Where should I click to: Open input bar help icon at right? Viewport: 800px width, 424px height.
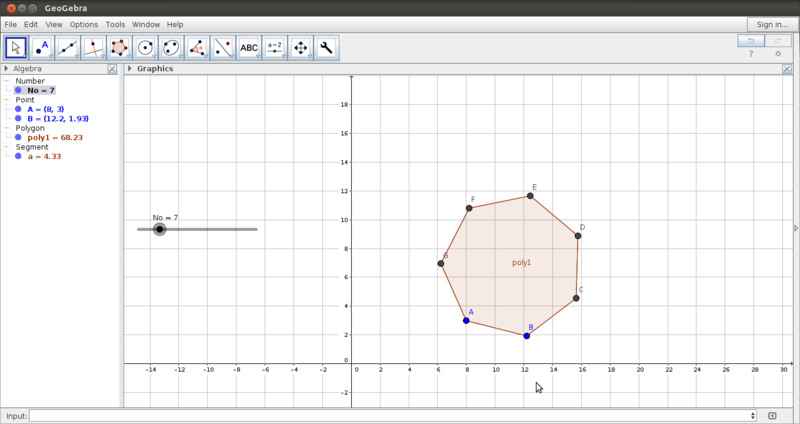click(772, 416)
